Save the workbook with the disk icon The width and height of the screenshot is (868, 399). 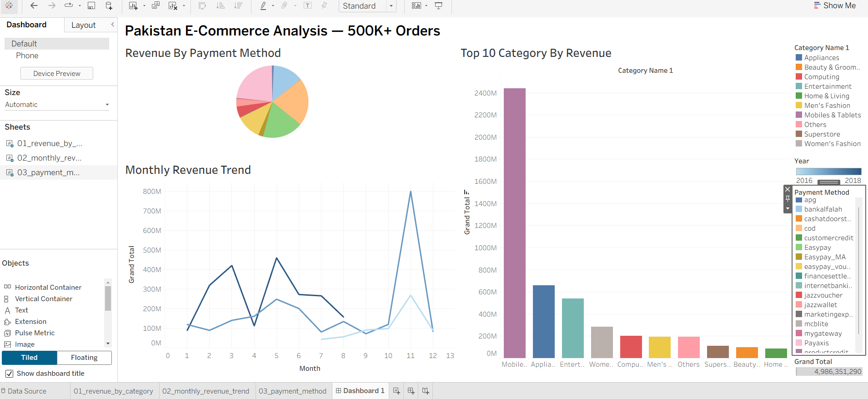pyautogui.click(x=91, y=5)
